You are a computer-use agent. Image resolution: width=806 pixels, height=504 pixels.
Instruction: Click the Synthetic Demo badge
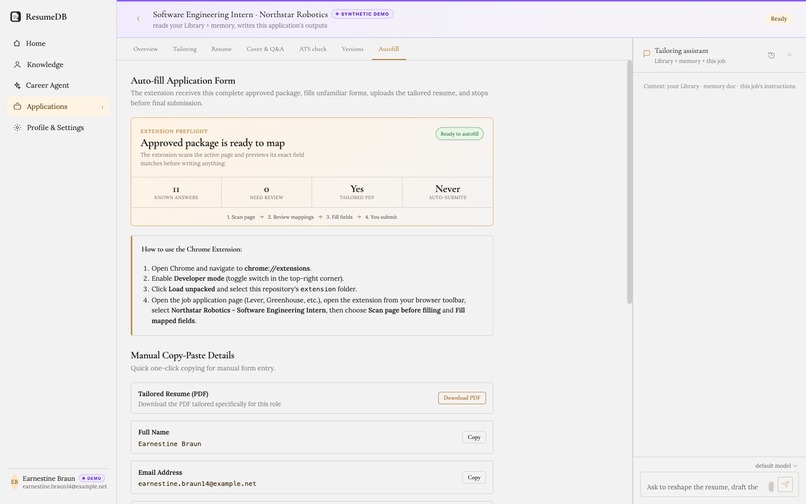[362, 14]
